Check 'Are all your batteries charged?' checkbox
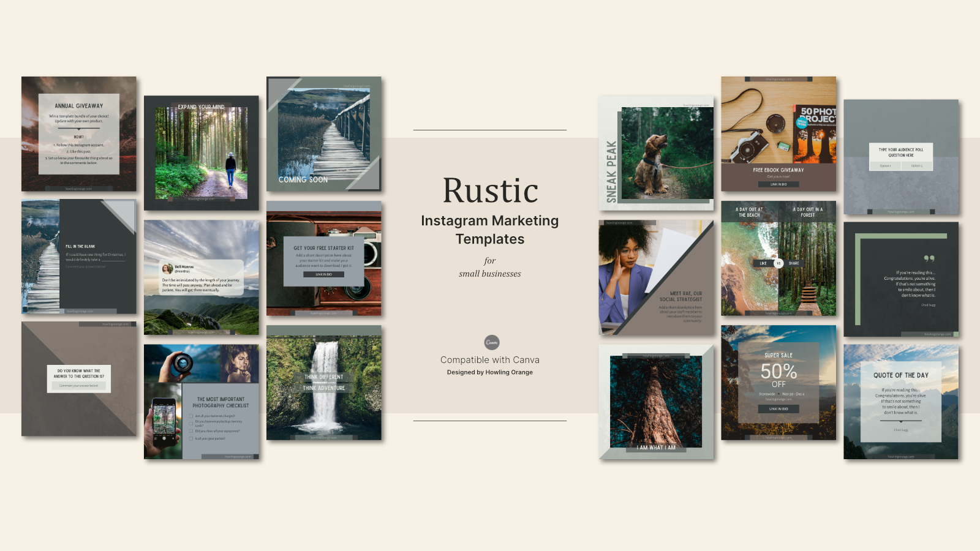Screen dimensions: 980x551 click(x=190, y=416)
